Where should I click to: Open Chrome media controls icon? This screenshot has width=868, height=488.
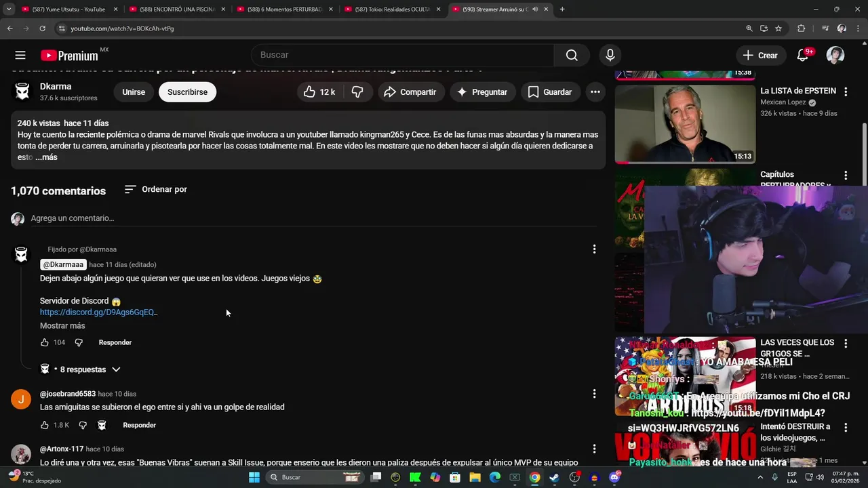click(x=825, y=28)
